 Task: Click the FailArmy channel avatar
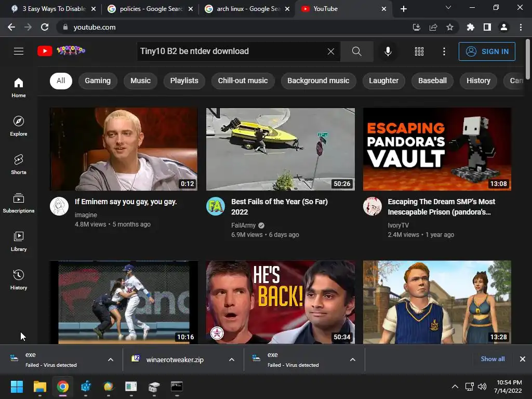point(216,206)
